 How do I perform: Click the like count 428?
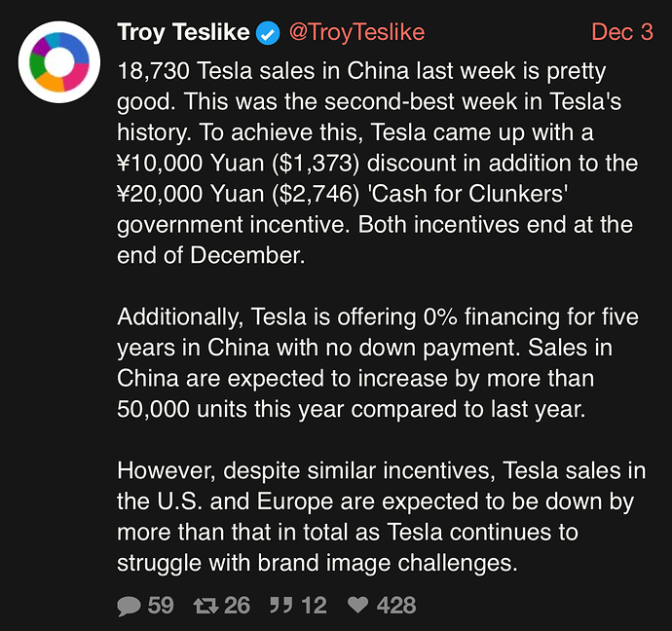click(396, 606)
